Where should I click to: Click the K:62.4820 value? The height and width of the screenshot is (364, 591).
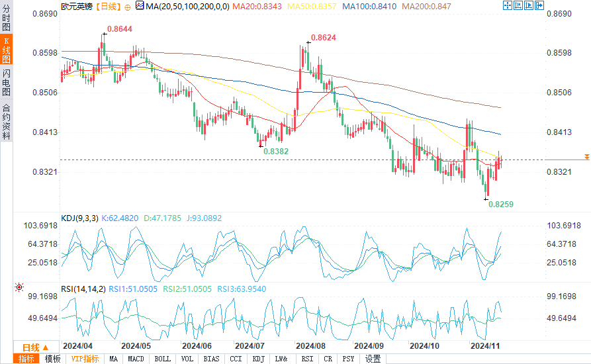click(120, 218)
